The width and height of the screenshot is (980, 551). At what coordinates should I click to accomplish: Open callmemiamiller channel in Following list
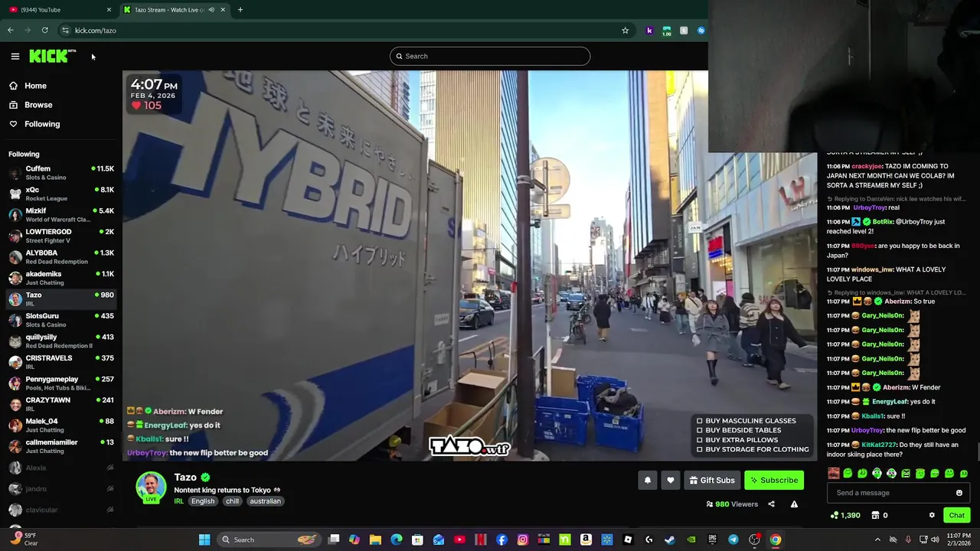tap(61, 447)
